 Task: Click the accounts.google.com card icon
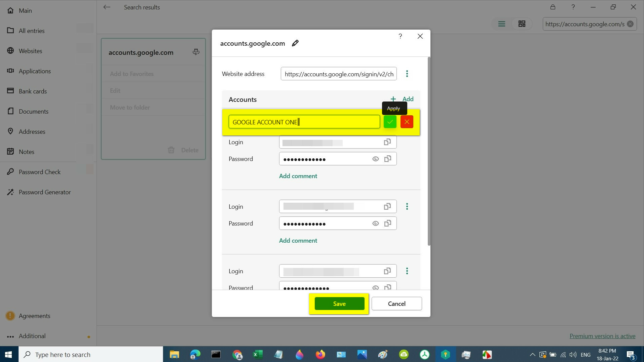pos(196,52)
